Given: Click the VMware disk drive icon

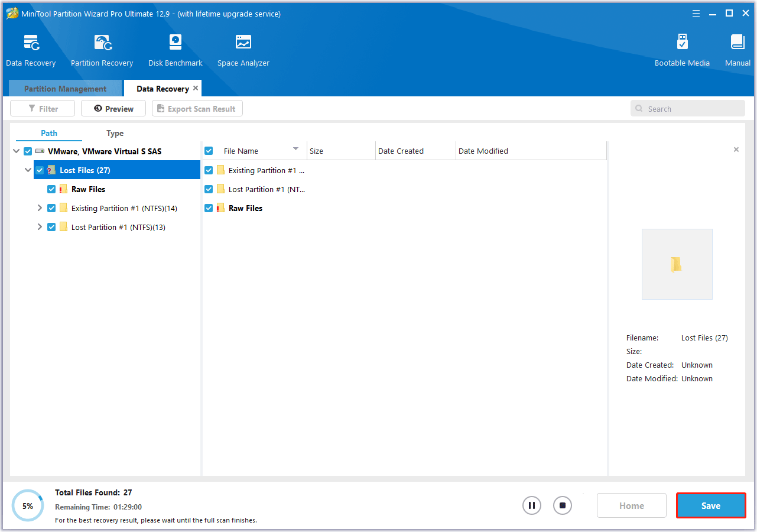Looking at the screenshot, I should (40, 151).
